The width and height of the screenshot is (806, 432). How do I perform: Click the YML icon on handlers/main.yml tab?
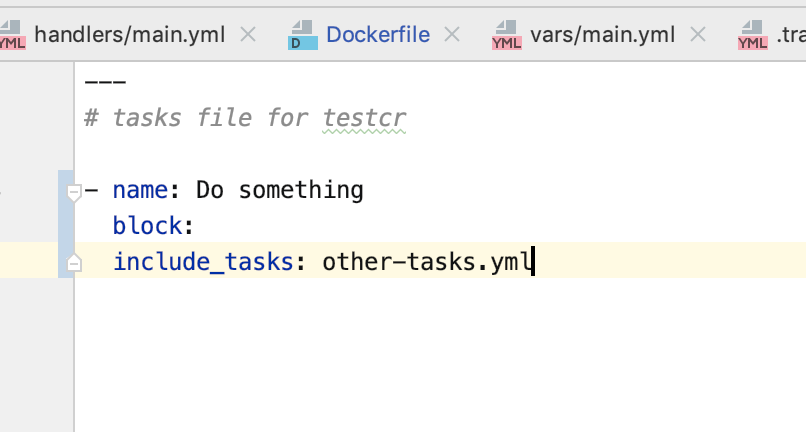pos(12,35)
